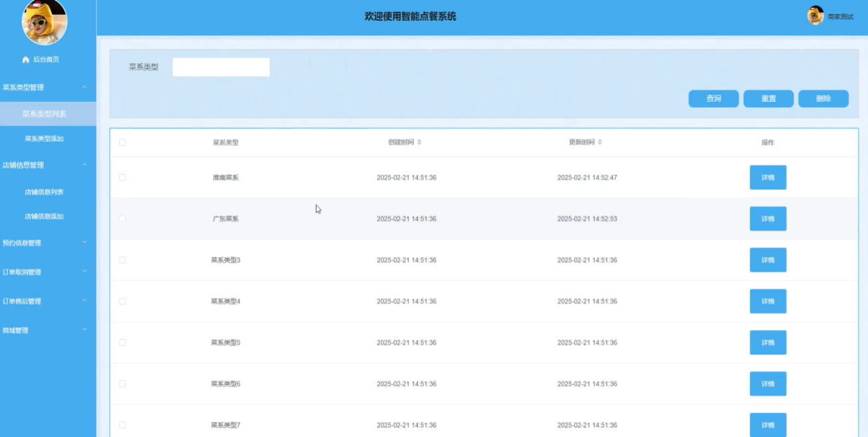
Task: Click the 创建时间 cell in 菜系类型4 row
Action: [x=407, y=301]
